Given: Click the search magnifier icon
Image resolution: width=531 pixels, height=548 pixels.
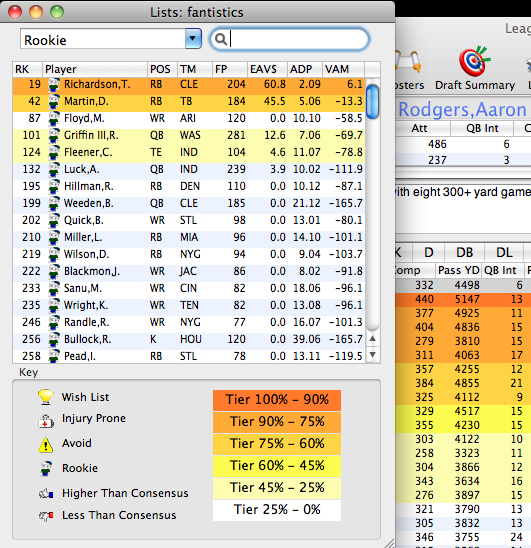Looking at the screenshot, I should click(220, 39).
